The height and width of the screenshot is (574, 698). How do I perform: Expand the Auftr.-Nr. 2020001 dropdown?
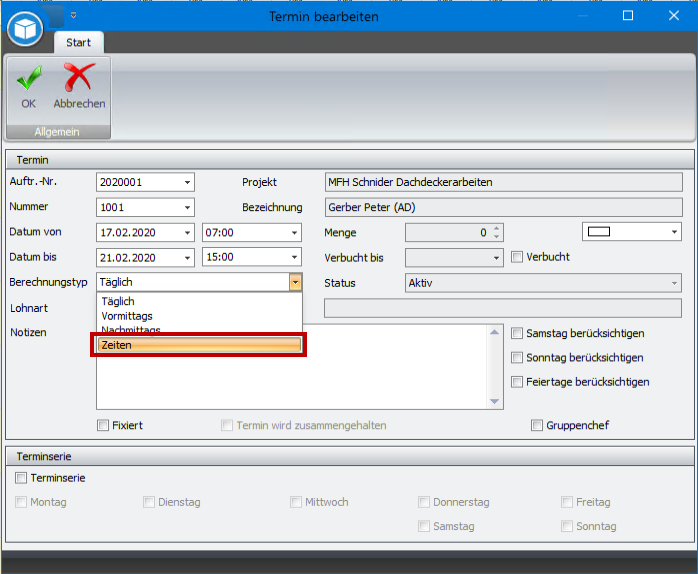point(187,183)
